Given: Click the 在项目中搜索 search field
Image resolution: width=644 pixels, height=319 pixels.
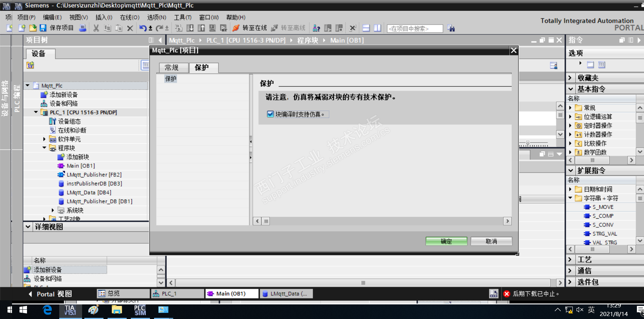Looking at the screenshot, I should click(415, 28).
